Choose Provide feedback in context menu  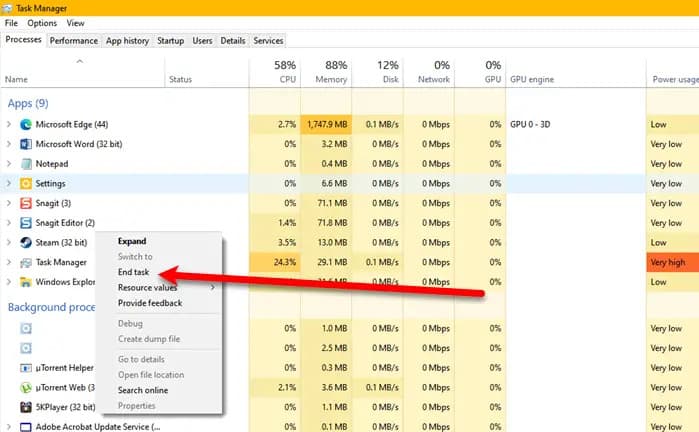[150, 303]
